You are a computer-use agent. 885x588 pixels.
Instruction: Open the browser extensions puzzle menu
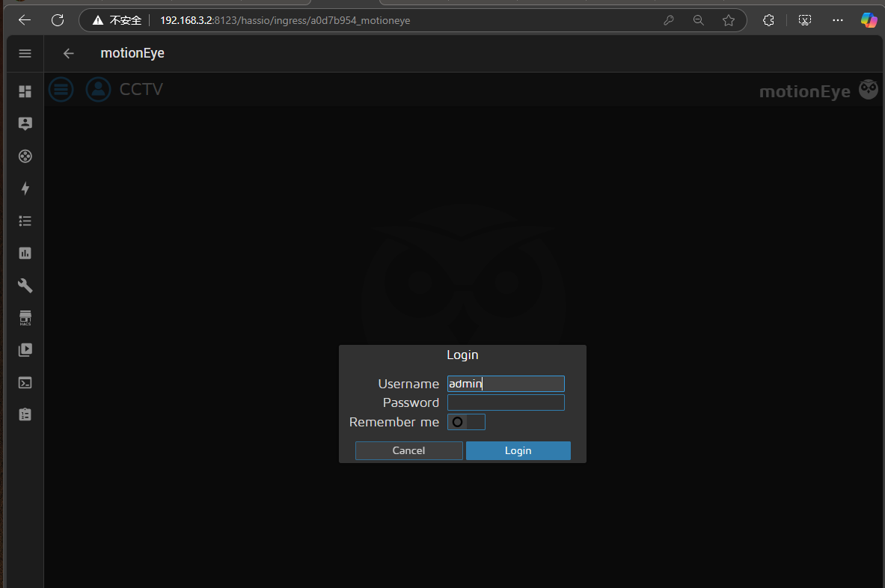[x=768, y=20]
